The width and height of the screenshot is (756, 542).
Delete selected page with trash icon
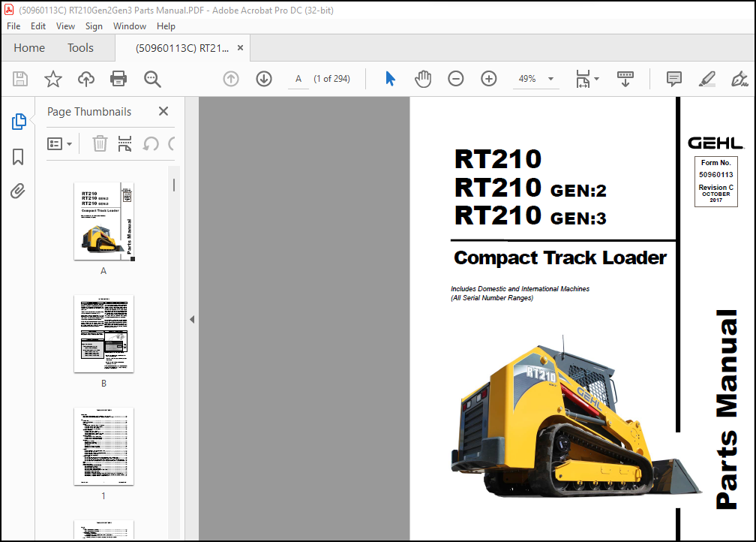[100, 144]
